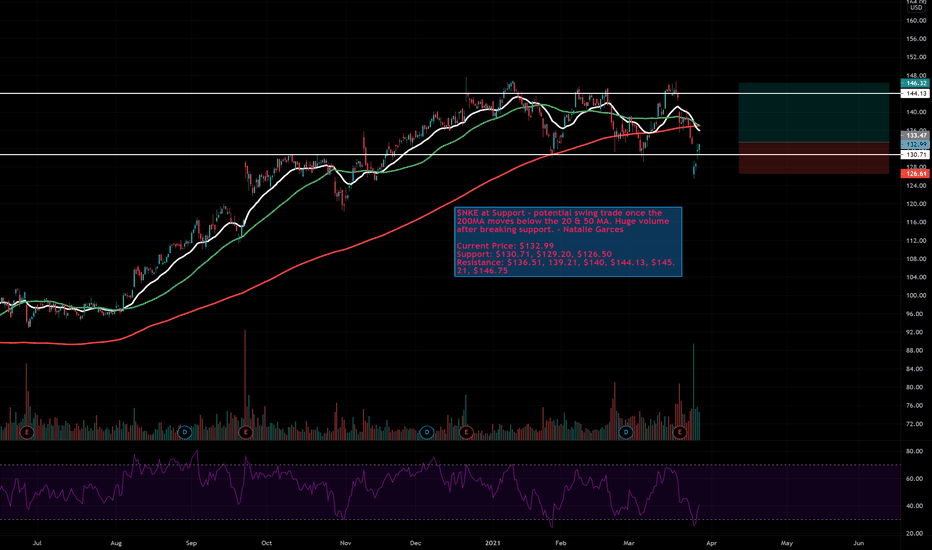The height and width of the screenshot is (550, 932).
Task: Open the earnings marker near July
Action: click(x=26, y=432)
